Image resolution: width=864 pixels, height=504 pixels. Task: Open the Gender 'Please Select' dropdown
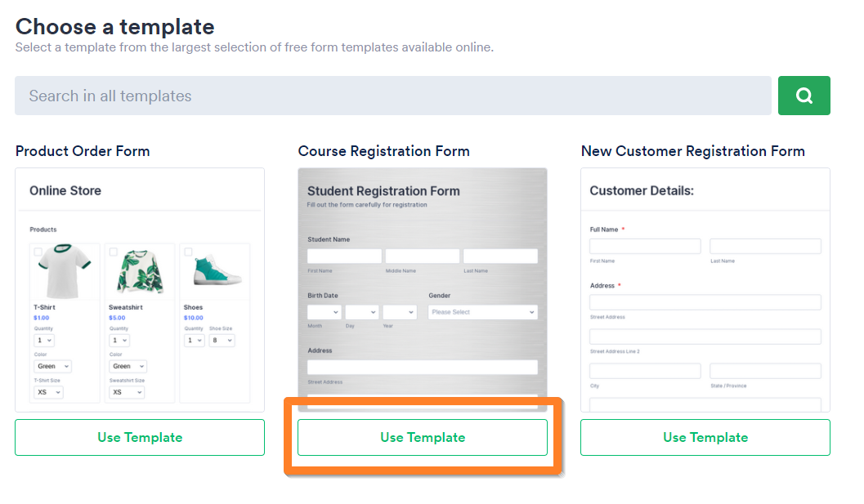(482, 312)
